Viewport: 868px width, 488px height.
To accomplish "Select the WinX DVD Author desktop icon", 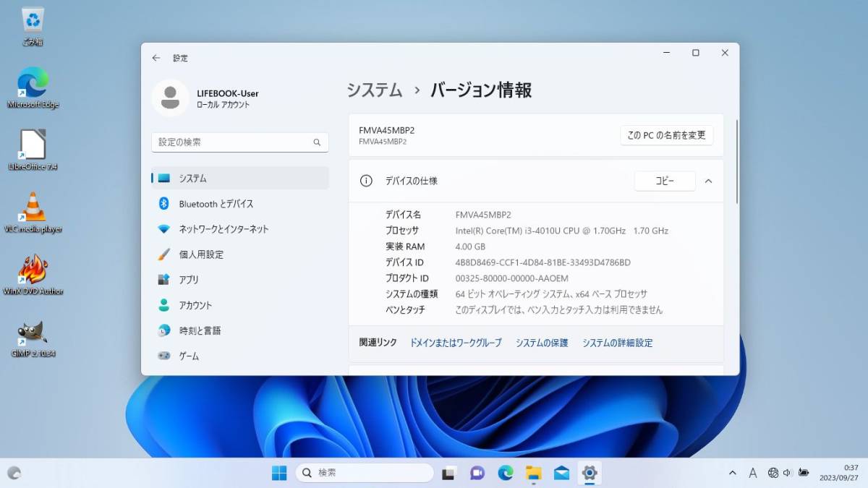I will 33,275.
